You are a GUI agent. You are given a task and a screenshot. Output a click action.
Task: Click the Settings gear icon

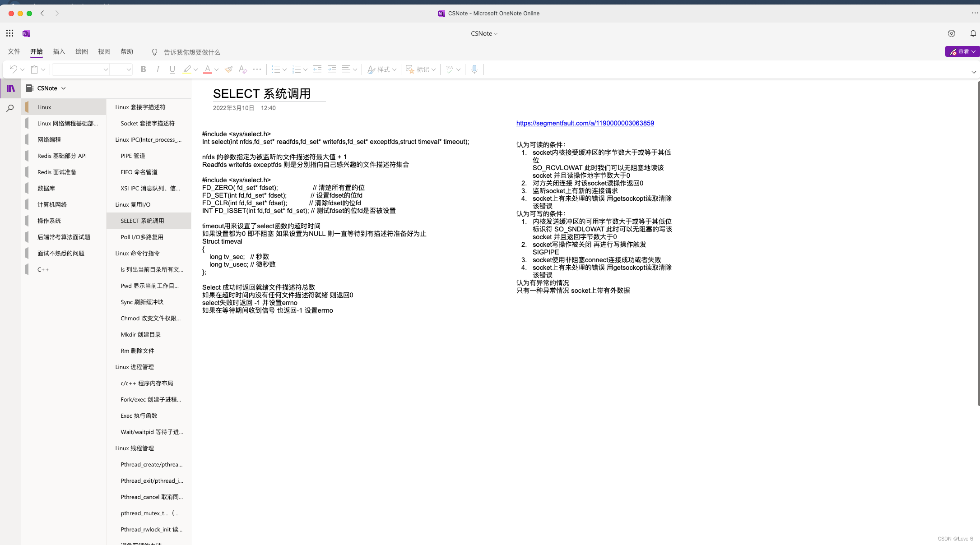point(951,33)
